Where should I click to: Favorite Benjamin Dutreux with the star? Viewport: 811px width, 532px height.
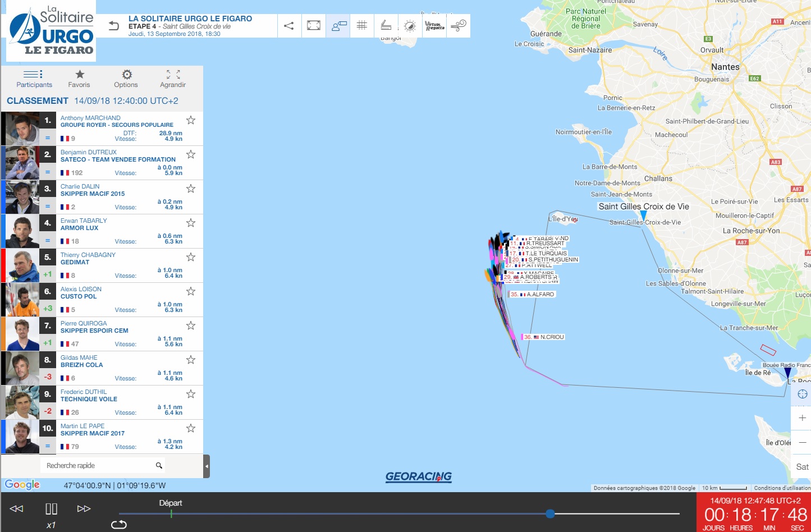pyautogui.click(x=191, y=154)
